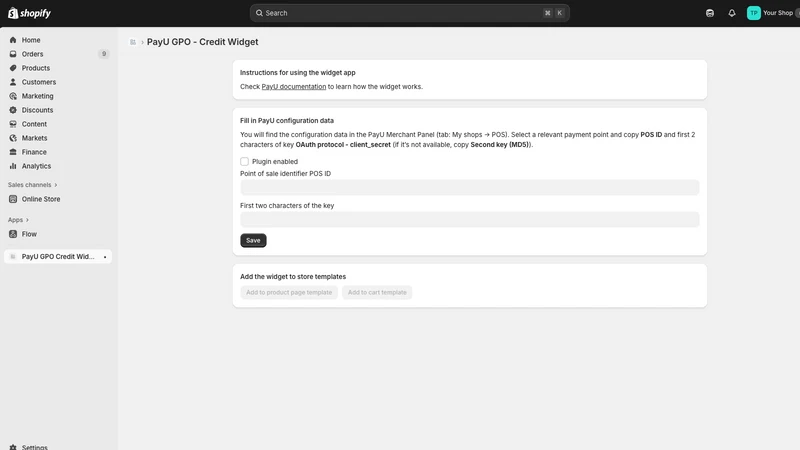Click the Customers person icon
800x450 pixels.
(x=13, y=82)
